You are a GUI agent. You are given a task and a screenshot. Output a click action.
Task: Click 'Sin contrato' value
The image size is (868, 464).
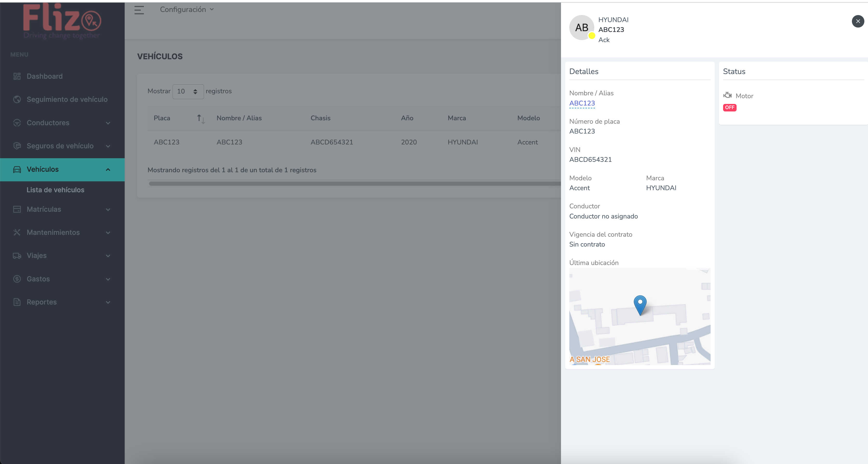(587, 244)
